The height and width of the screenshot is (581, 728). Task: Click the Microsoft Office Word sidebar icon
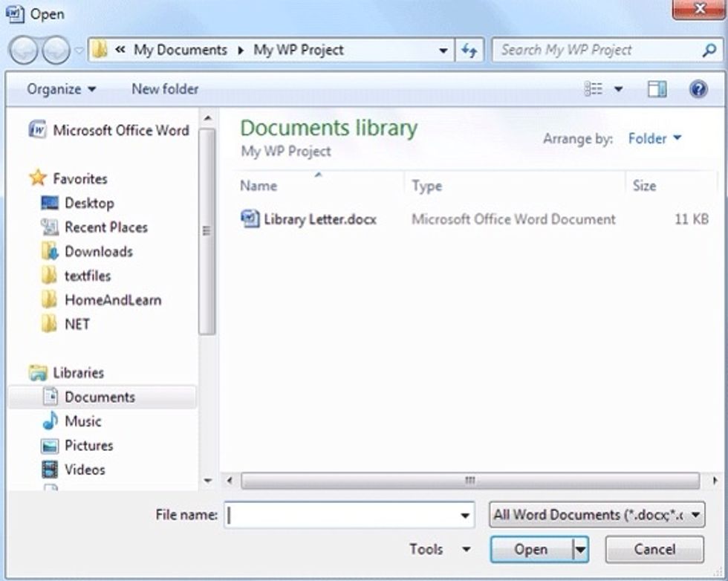pos(39,130)
